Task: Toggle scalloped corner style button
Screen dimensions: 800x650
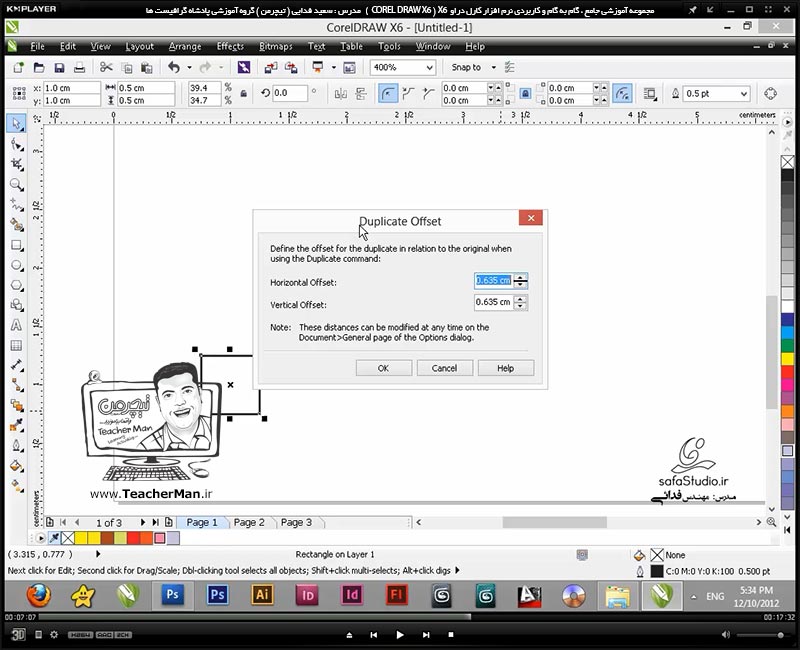Action: point(408,93)
